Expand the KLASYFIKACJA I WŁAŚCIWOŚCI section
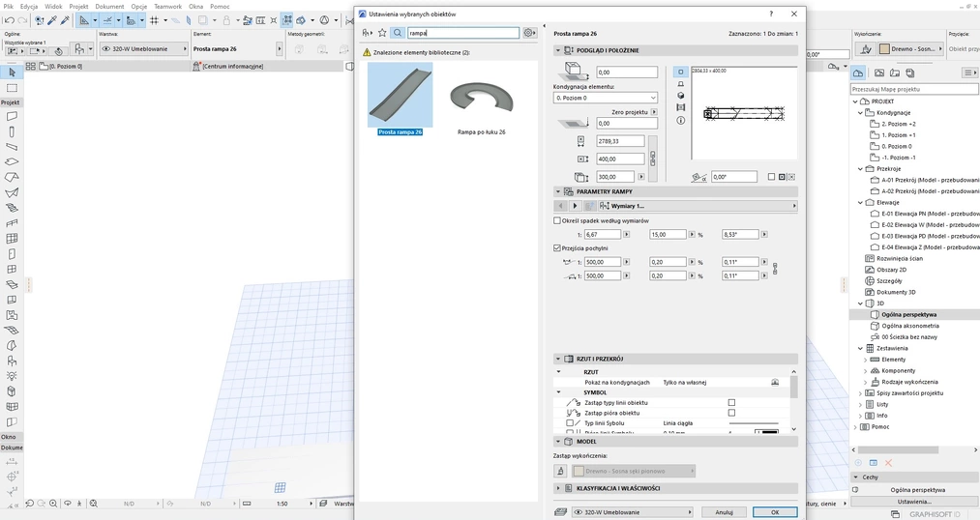The width and height of the screenshot is (980, 520). tap(557, 488)
